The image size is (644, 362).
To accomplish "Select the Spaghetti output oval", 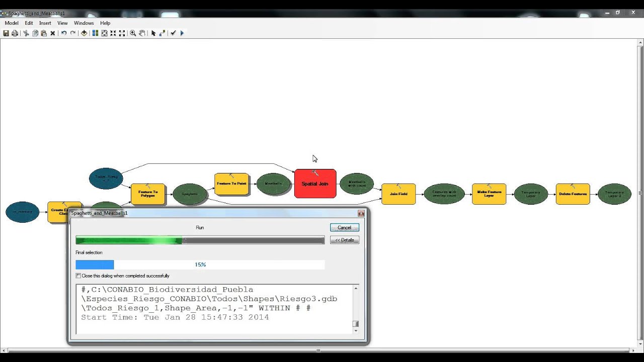I will (x=190, y=194).
